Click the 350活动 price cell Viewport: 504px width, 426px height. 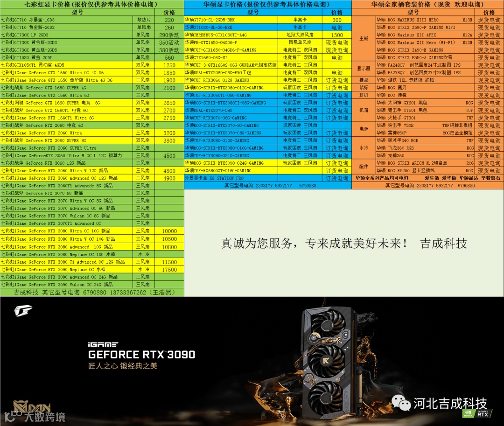(169, 42)
